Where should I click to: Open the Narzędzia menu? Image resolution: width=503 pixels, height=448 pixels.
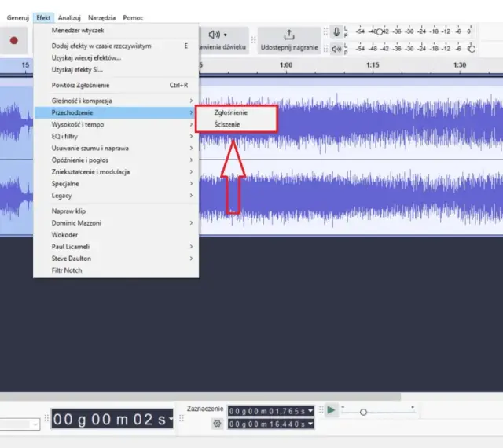(101, 17)
